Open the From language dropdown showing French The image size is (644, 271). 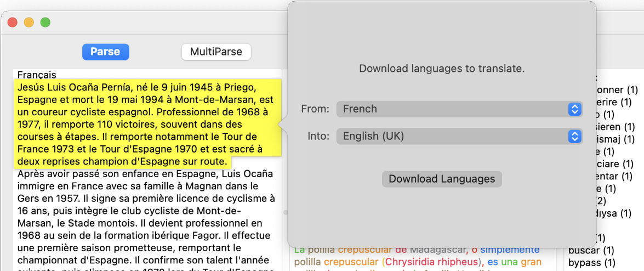459,109
